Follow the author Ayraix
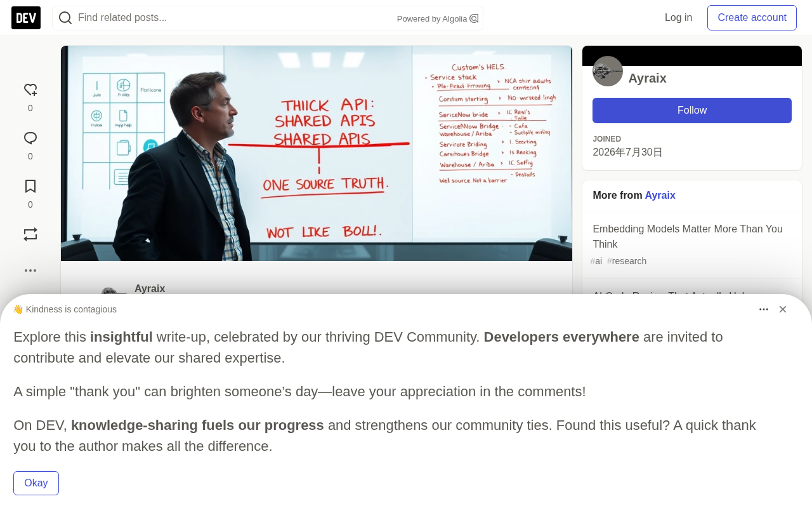812x508 pixels. point(692,110)
